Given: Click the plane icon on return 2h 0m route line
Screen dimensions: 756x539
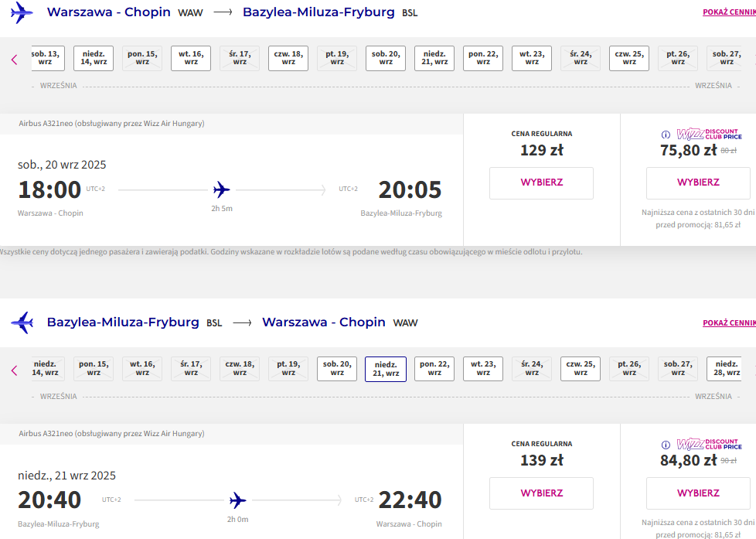Looking at the screenshot, I should tap(237, 500).
